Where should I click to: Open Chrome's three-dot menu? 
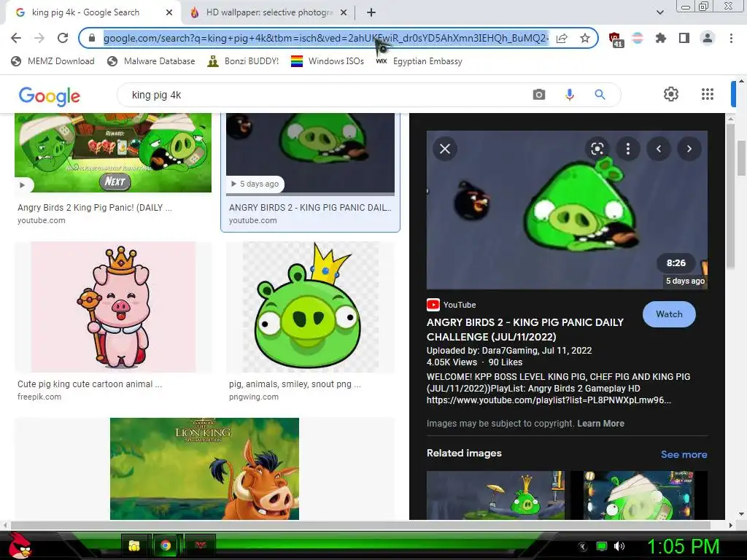[731, 38]
